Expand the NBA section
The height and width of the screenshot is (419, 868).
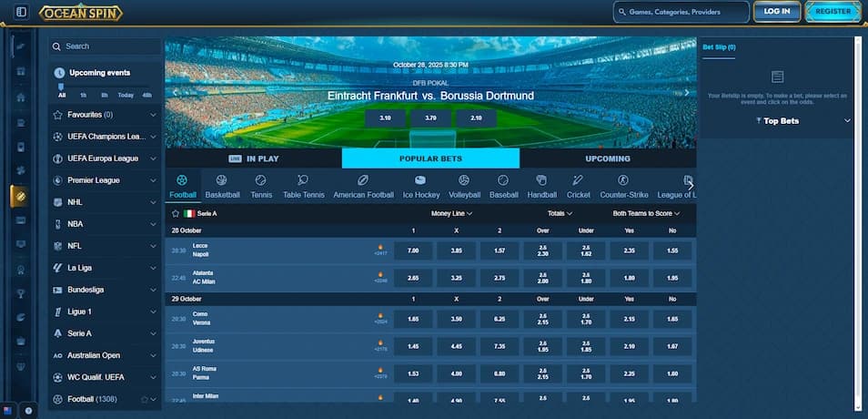pyautogui.click(x=105, y=224)
